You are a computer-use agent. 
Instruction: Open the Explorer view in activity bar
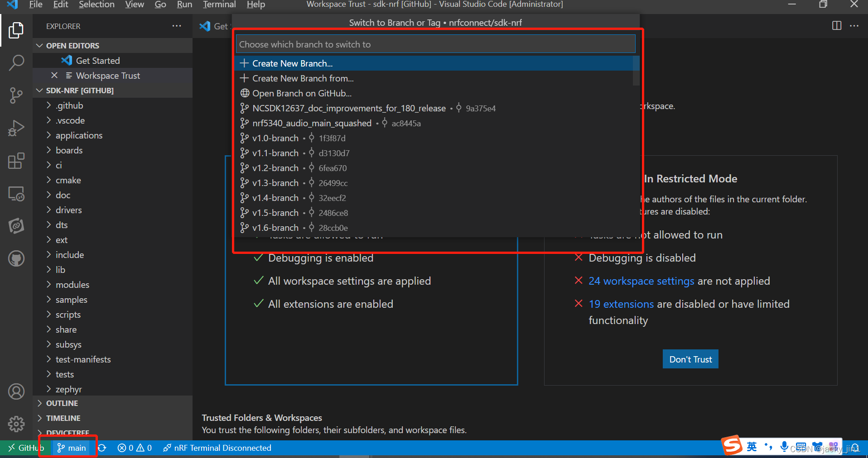point(16,30)
